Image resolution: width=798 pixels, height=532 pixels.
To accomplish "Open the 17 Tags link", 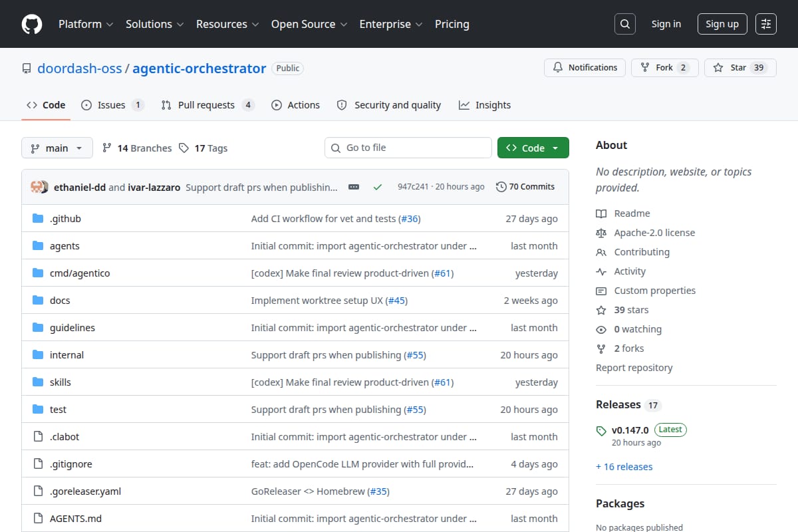I will (203, 148).
